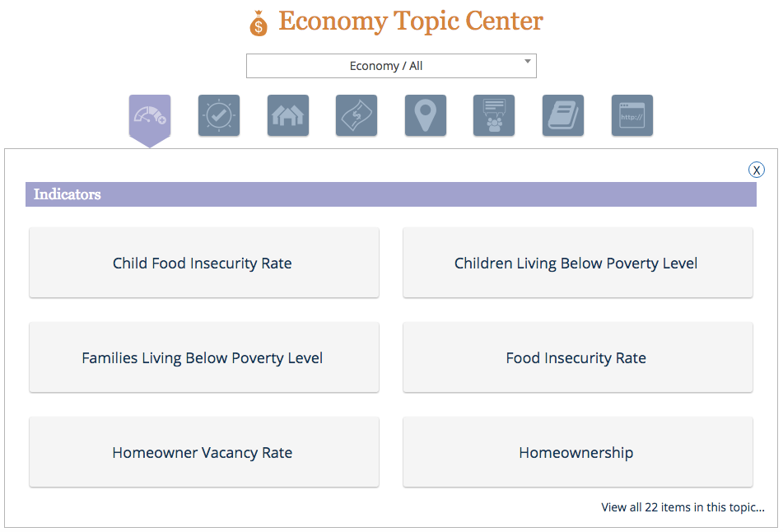Open the Homeownership indicator
Screen dimensions: 783x532
(578, 452)
